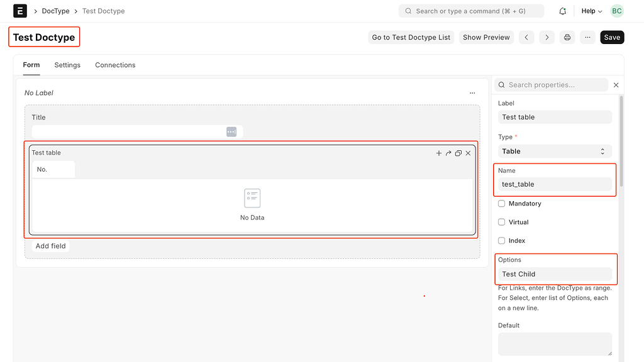Go to previous document with left chevron
644x362 pixels.
[526, 37]
